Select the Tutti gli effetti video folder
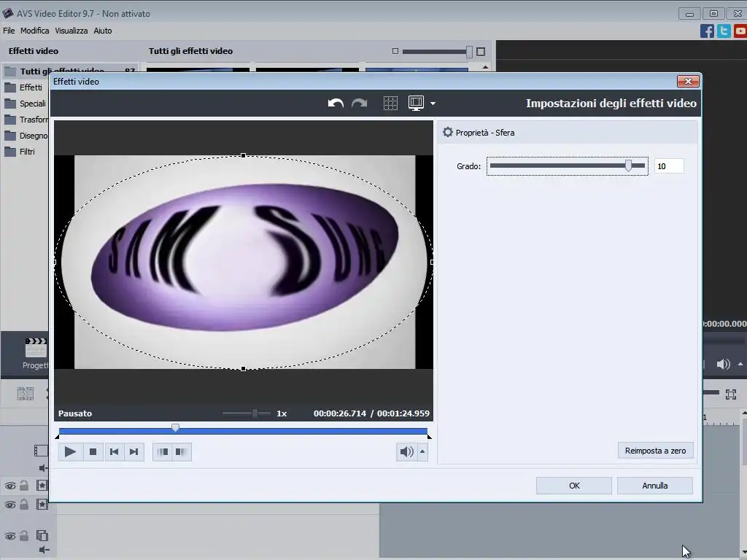 pos(69,71)
